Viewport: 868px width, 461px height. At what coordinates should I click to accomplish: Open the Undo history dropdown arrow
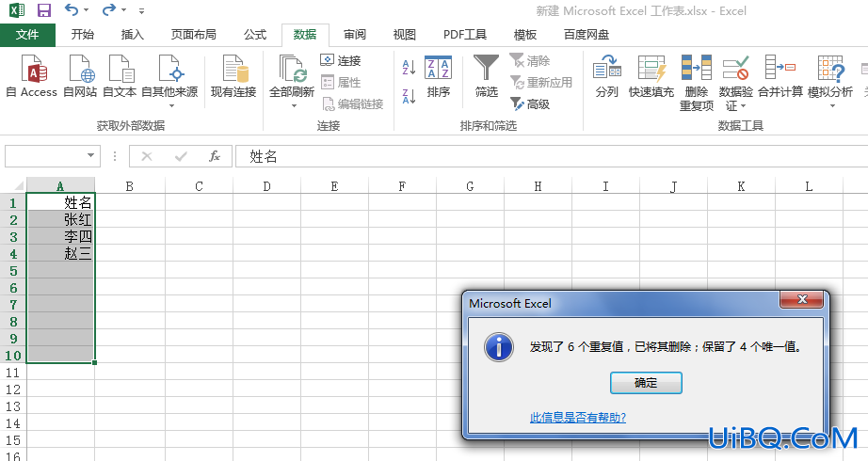[x=86, y=10]
